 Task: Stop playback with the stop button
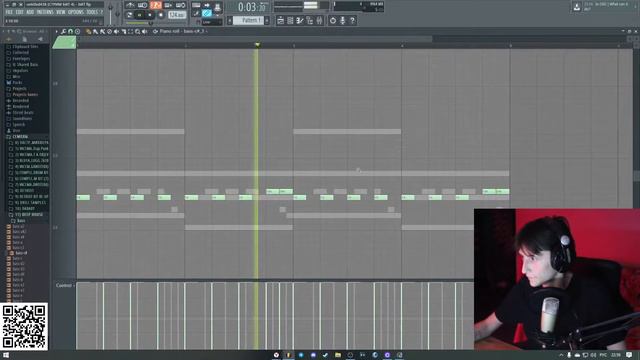(x=150, y=15)
